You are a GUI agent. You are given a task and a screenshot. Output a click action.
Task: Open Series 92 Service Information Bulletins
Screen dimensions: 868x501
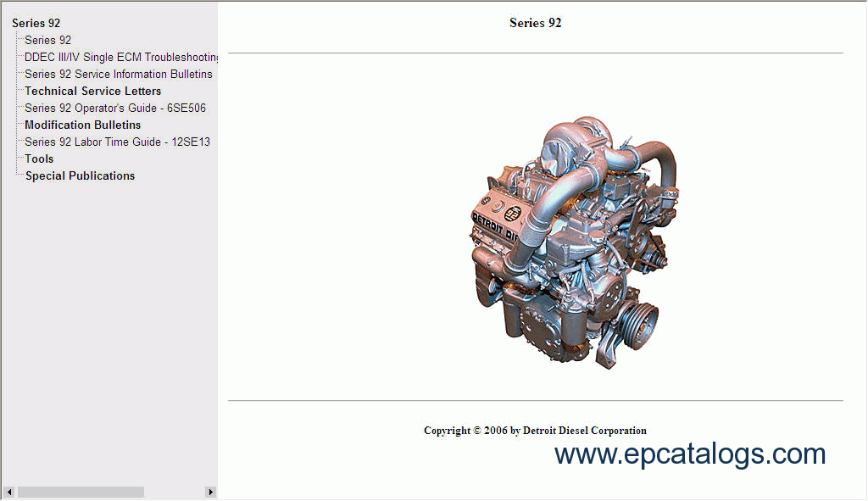pyautogui.click(x=119, y=75)
